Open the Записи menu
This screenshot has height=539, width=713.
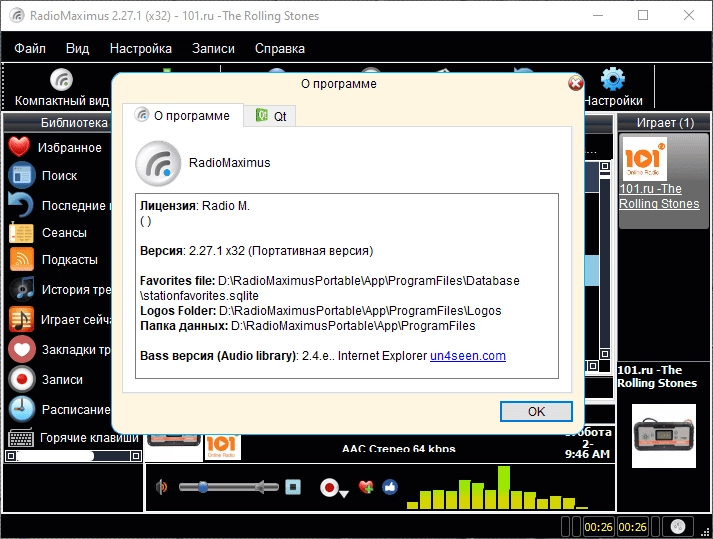213,48
